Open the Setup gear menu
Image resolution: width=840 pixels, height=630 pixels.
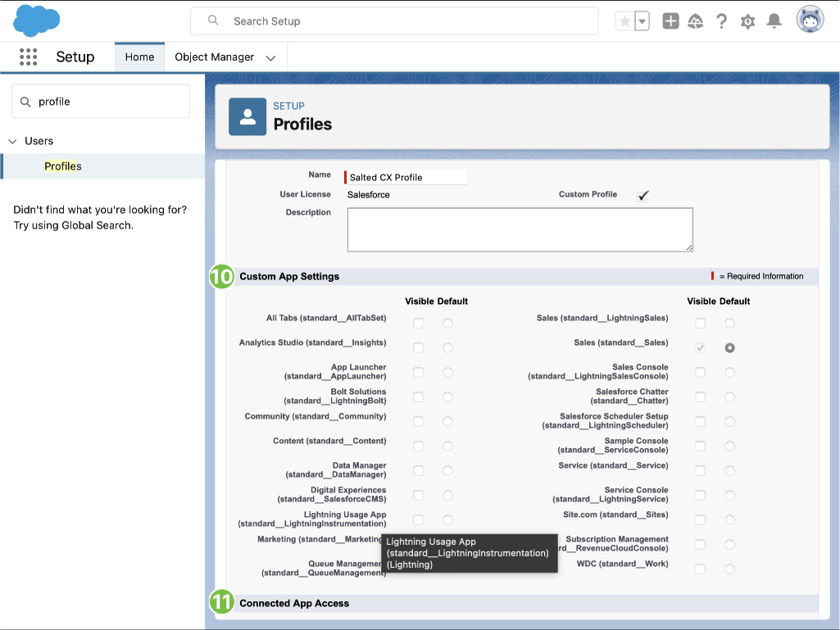point(747,21)
